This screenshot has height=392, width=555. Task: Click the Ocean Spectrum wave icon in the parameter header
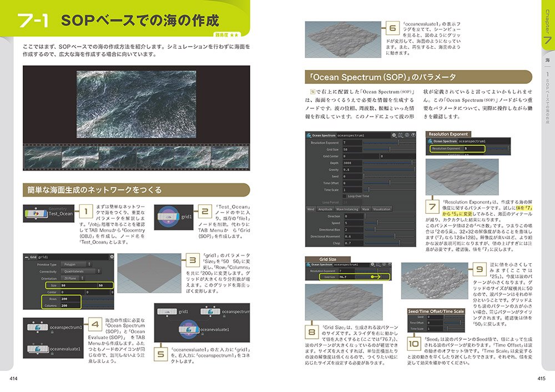(309, 135)
